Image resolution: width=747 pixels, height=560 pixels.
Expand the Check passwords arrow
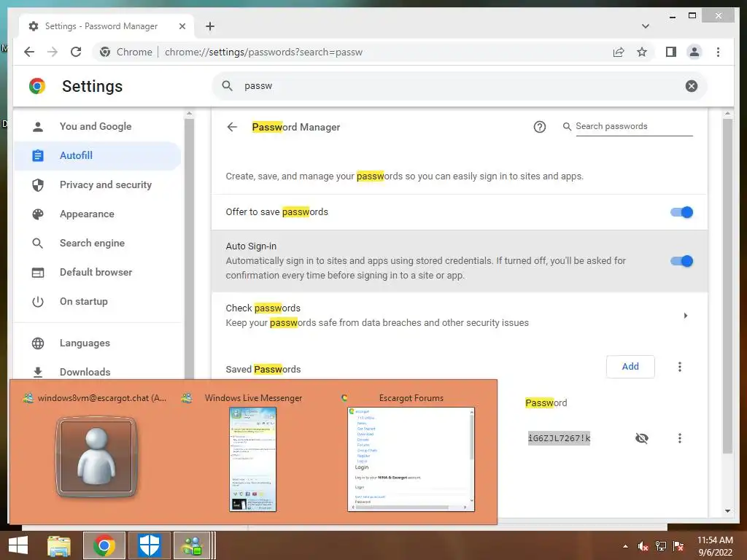685,316
